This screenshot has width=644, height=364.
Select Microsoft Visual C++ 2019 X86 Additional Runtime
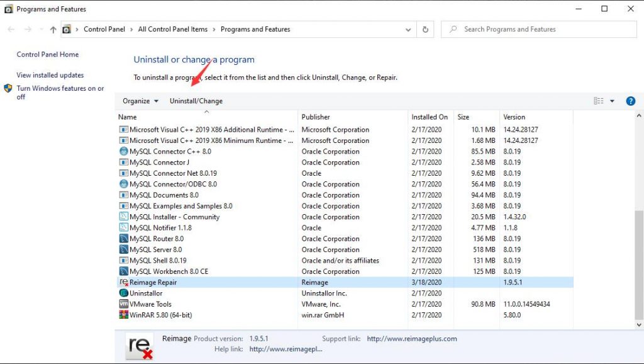(344, 130)
